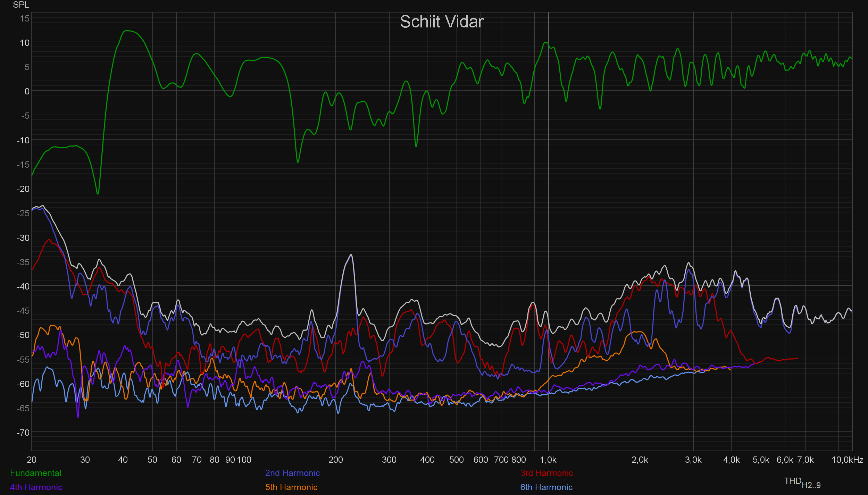Select the 4th Harmonic legend label

(36, 487)
